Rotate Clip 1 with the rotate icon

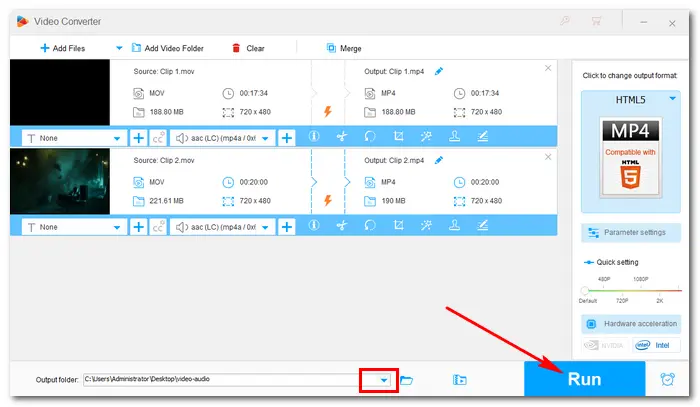tap(370, 137)
